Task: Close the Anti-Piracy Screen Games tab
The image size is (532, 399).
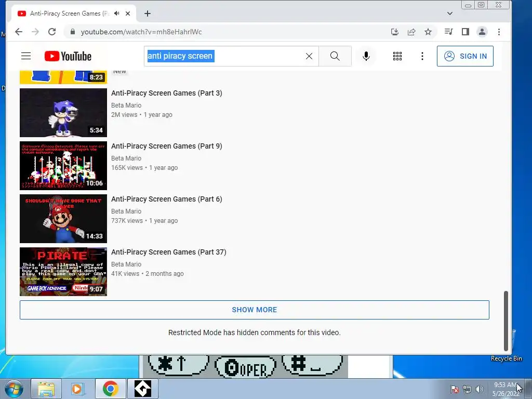Action: 128,14
